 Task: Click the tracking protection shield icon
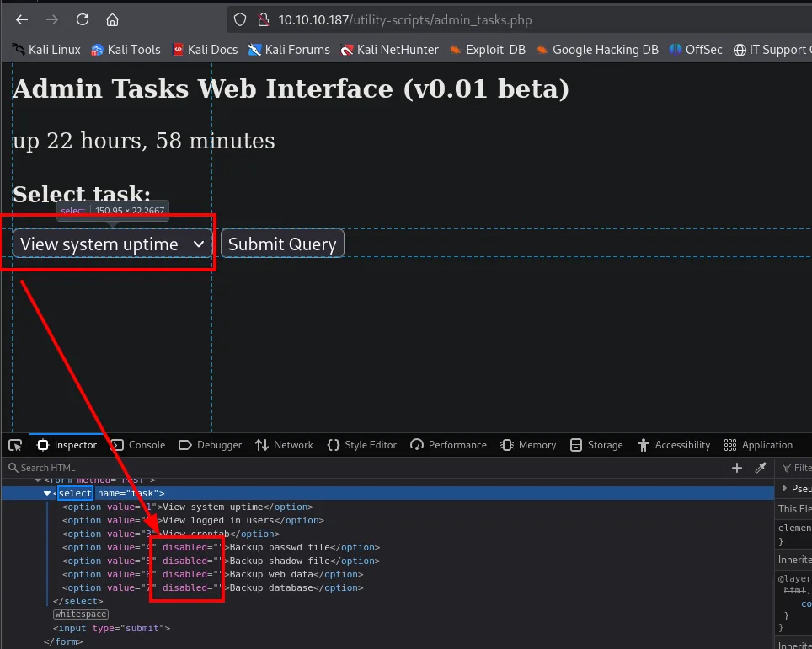pyautogui.click(x=240, y=19)
